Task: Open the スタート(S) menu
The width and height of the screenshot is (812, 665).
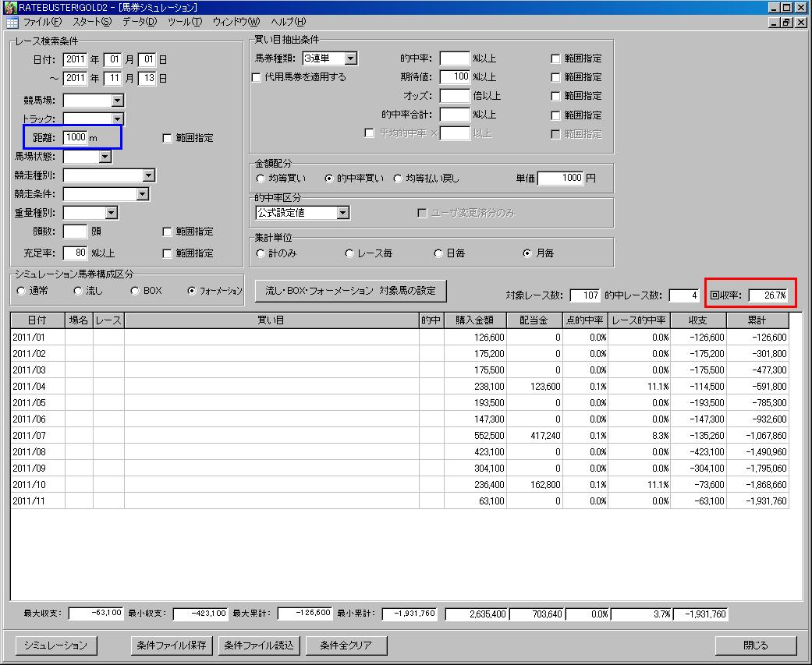Action: (92, 22)
